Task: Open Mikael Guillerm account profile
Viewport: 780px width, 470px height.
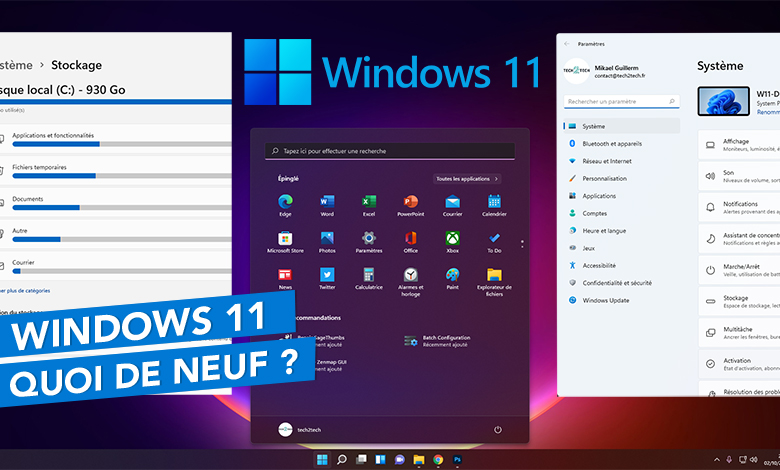Action: coord(604,72)
